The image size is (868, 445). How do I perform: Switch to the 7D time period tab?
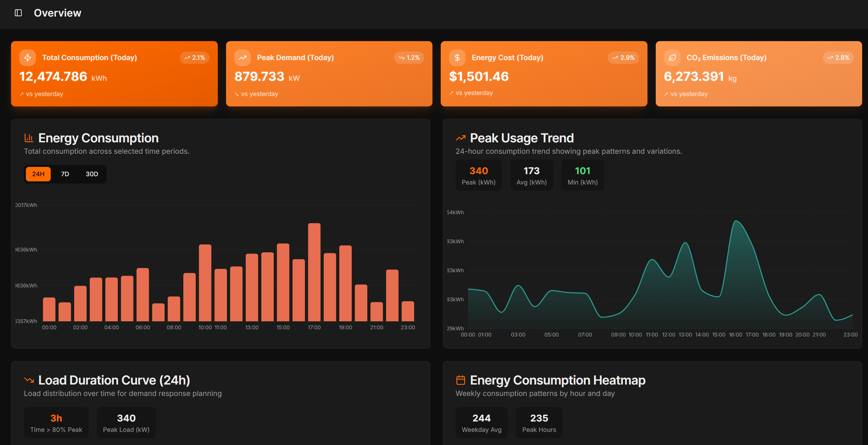tap(65, 174)
